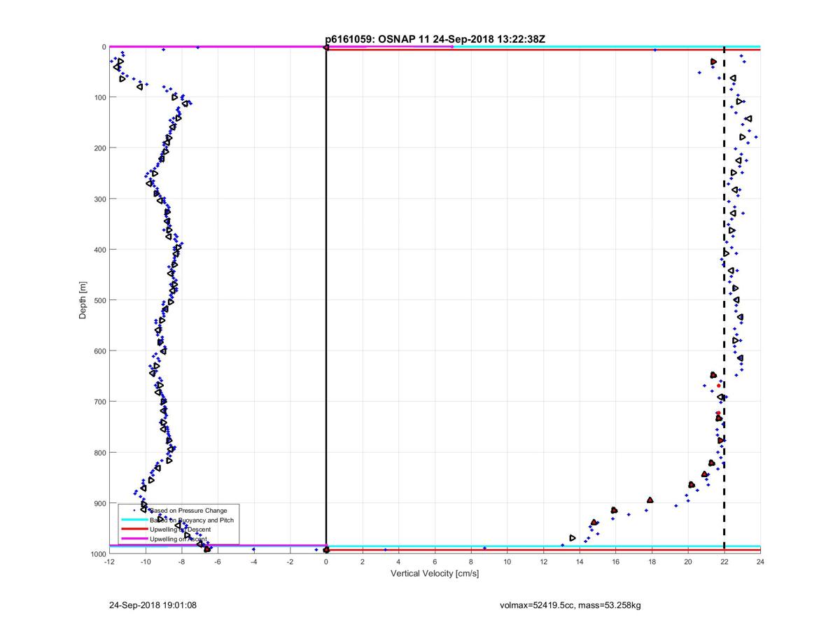
Task: Click the depth axis tick label "300"
Action: [100, 199]
